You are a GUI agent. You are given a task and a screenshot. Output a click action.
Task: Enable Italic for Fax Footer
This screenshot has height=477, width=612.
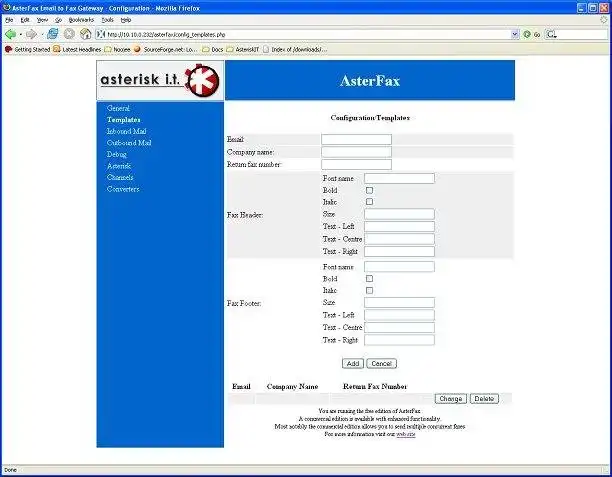pos(369,290)
